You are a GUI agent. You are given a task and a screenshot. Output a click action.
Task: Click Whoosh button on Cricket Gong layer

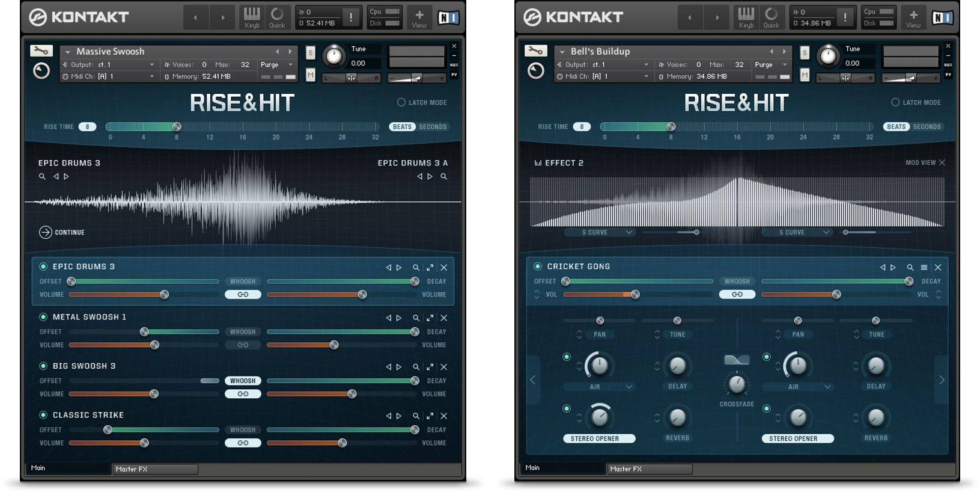(737, 281)
